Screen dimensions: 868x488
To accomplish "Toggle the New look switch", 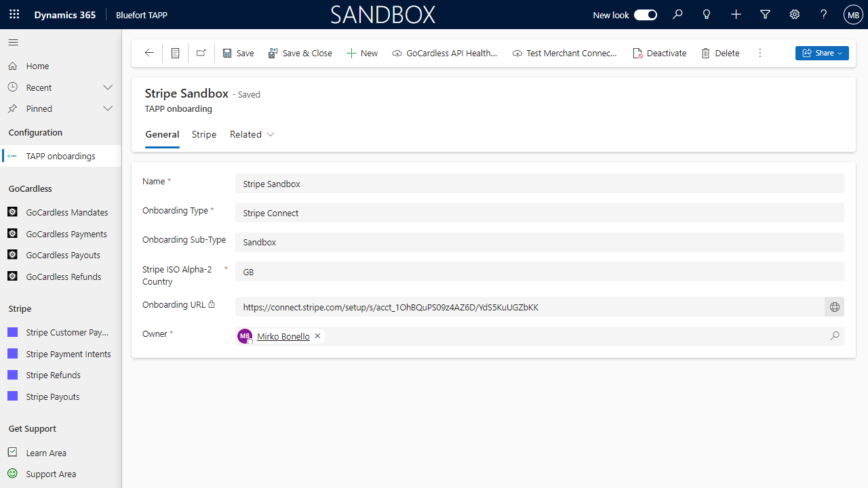I will (x=645, y=15).
